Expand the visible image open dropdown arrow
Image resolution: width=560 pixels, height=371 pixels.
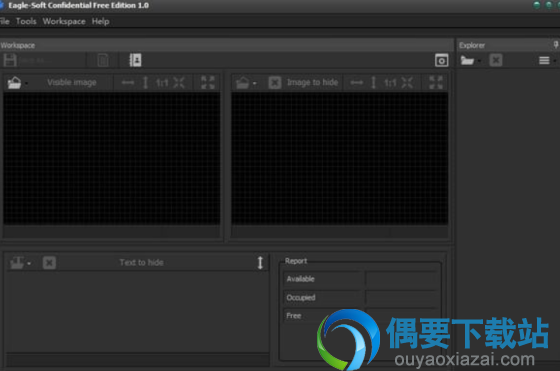point(26,84)
